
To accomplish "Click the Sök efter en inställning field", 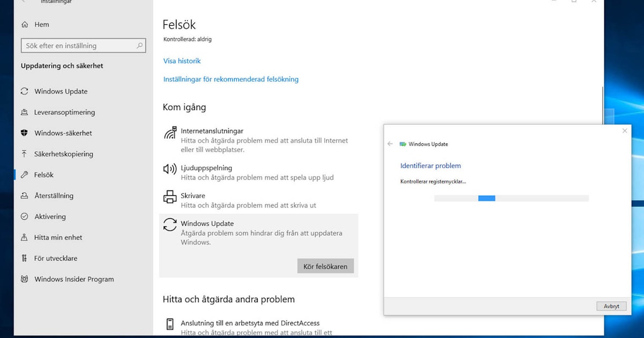I will pyautogui.click(x=83, y=45).
